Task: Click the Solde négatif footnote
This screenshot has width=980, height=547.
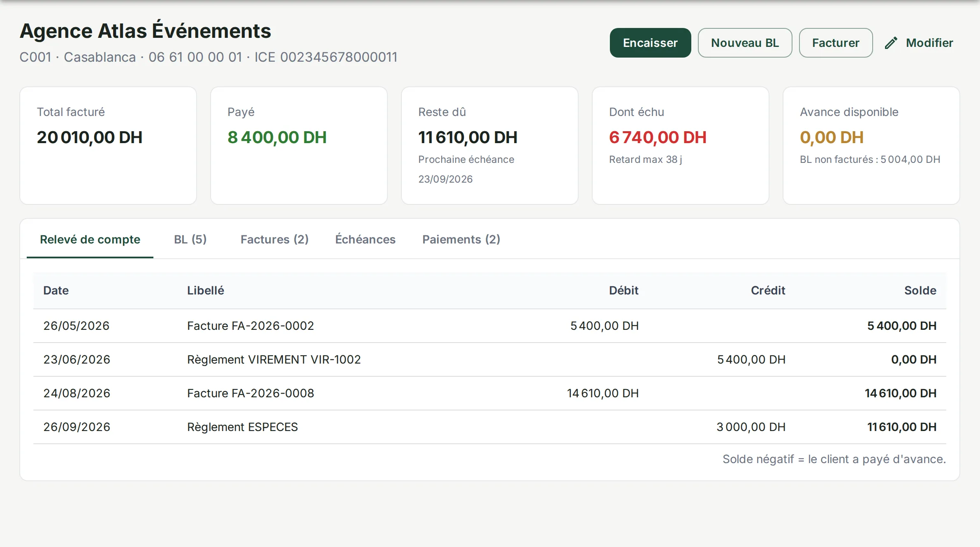Action: [x=834, y=459]
